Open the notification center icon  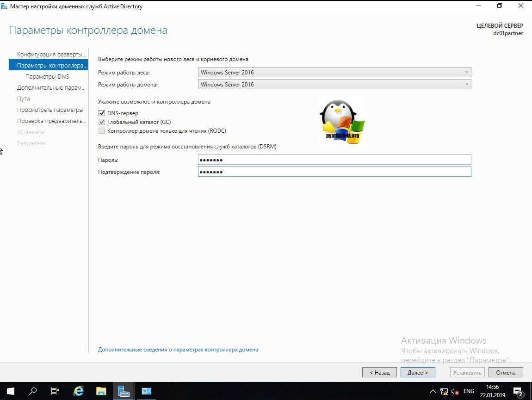518,391
